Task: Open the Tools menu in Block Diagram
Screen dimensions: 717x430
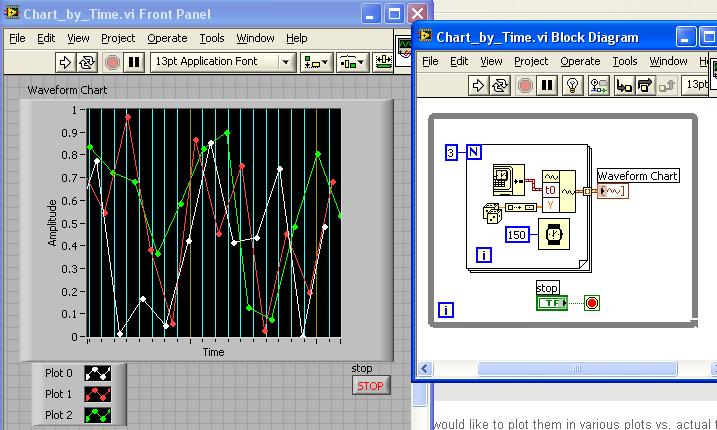Action: point(624,61)
